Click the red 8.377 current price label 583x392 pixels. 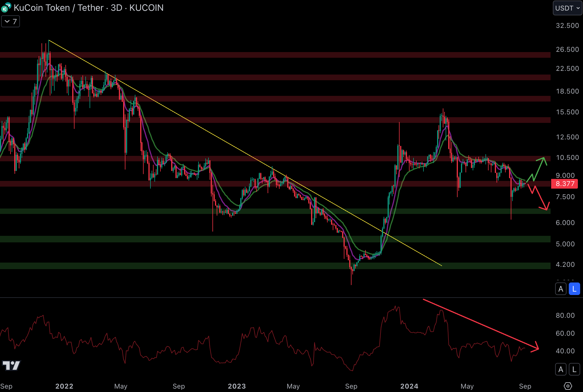[x=565, y=184]
